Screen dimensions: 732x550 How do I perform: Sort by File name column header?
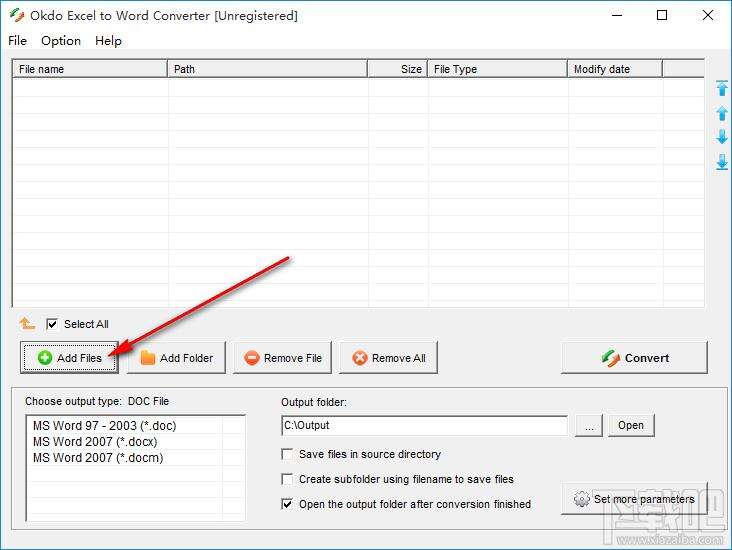pyautogui.click(x=90, y=69)
